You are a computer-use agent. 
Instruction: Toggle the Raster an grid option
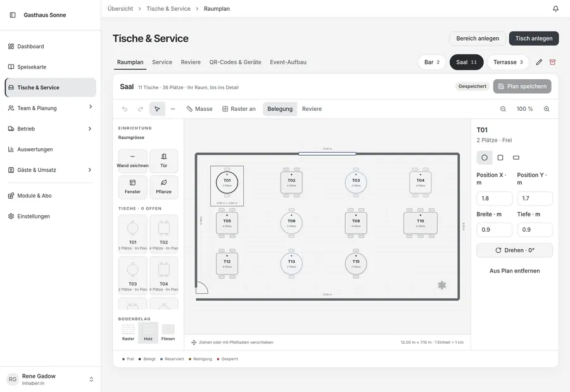[239, 109]
